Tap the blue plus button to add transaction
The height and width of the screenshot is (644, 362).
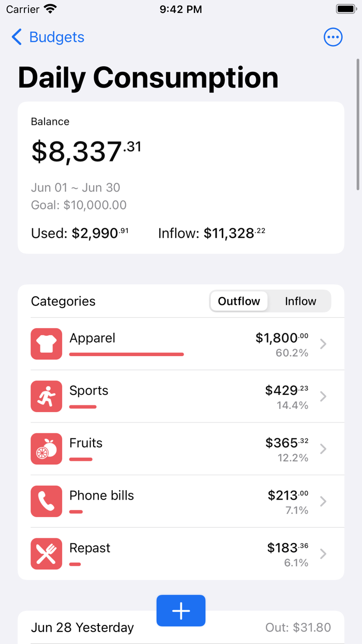click(x=181, y=611)
